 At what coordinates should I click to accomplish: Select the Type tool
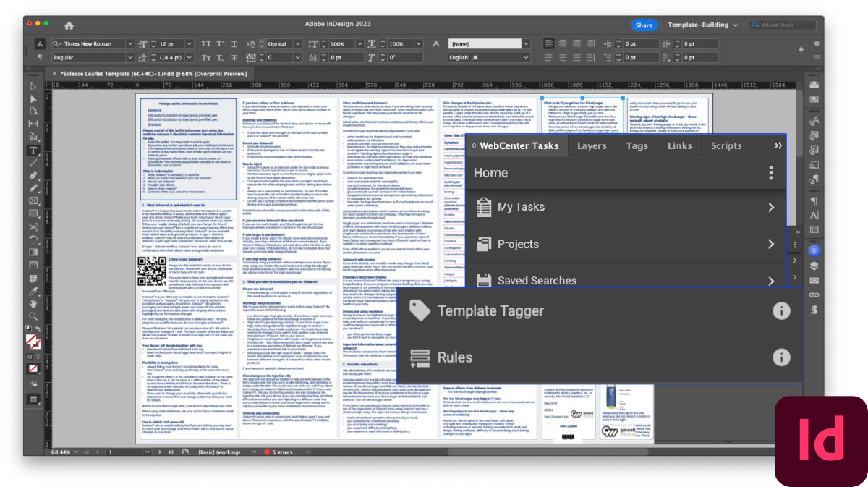33,151
